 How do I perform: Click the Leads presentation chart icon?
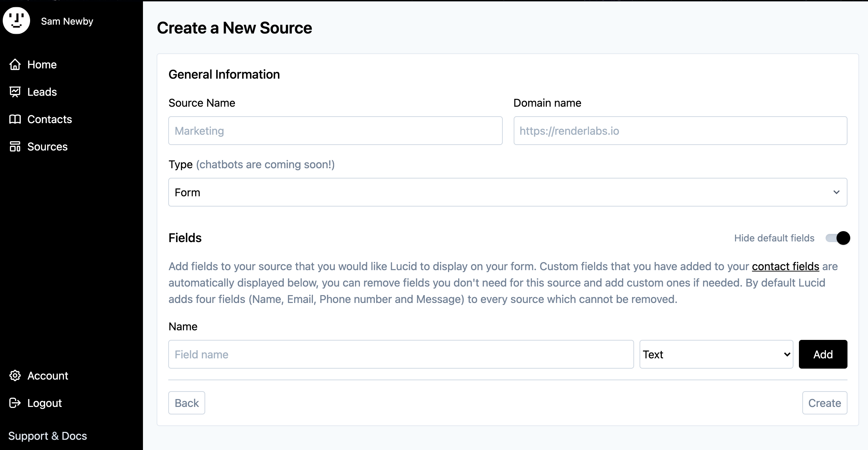click(15, 92)
